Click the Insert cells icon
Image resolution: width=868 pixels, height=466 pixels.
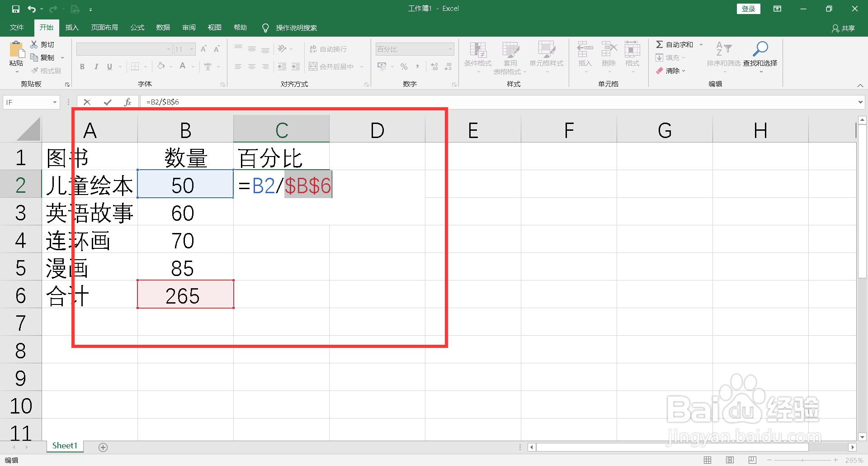pos(585,49)
